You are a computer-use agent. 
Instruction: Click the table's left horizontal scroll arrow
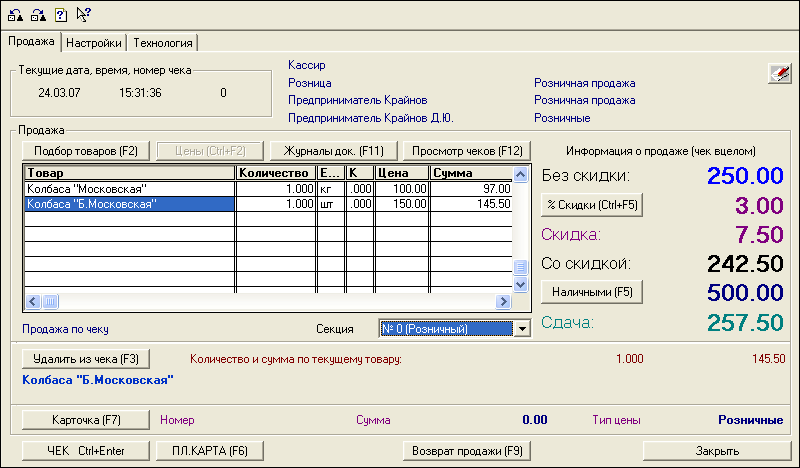33,302
